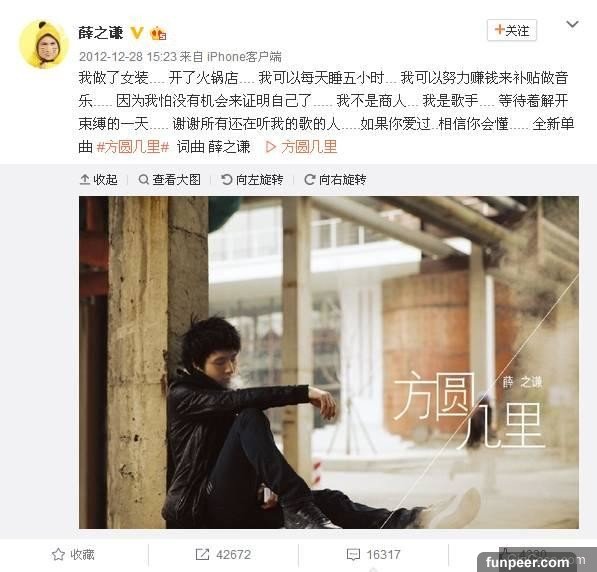Image resolution: width=597 pixels, height=572 pixels.
Task: Click the star icon to 收藏
Action: click(x=58, y=554)
